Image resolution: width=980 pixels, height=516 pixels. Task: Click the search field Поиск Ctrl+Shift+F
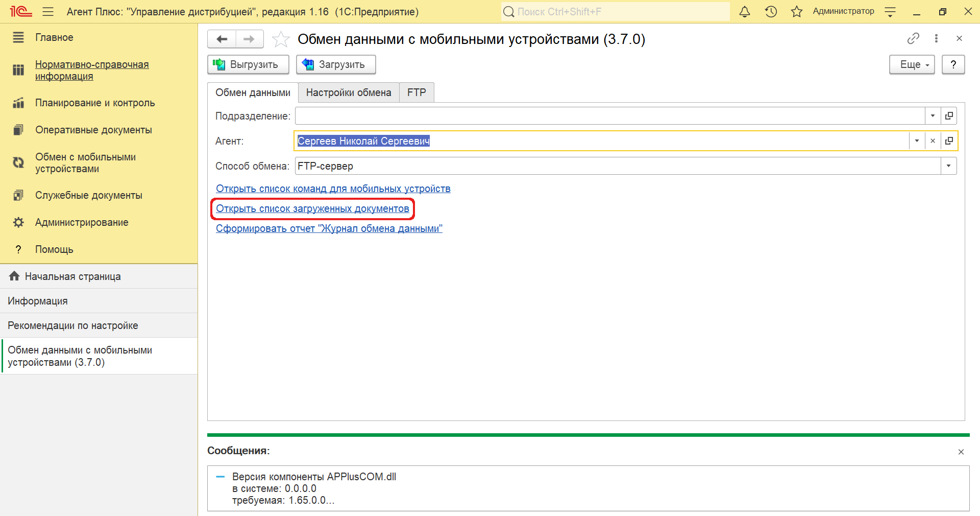point(615,12)
